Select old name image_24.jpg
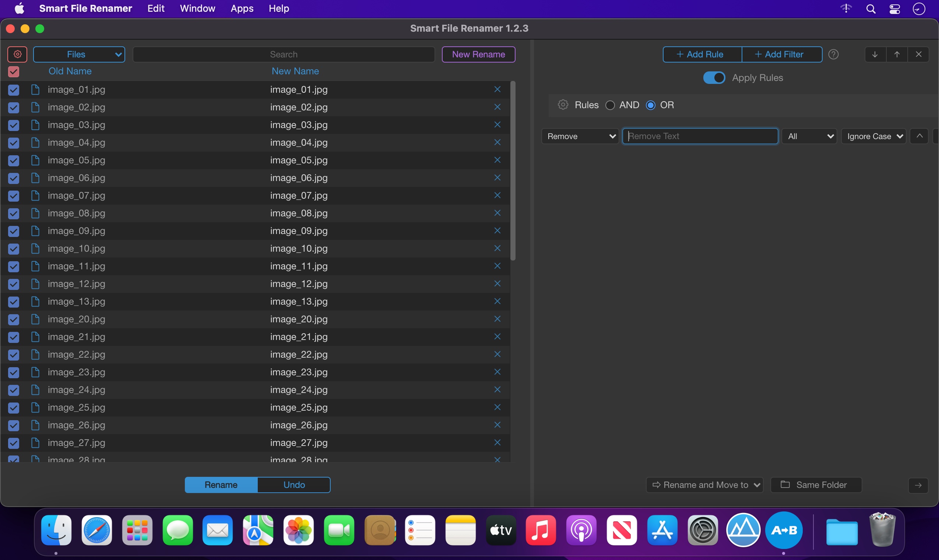This screenshot has width=939, height=560. 76,390
